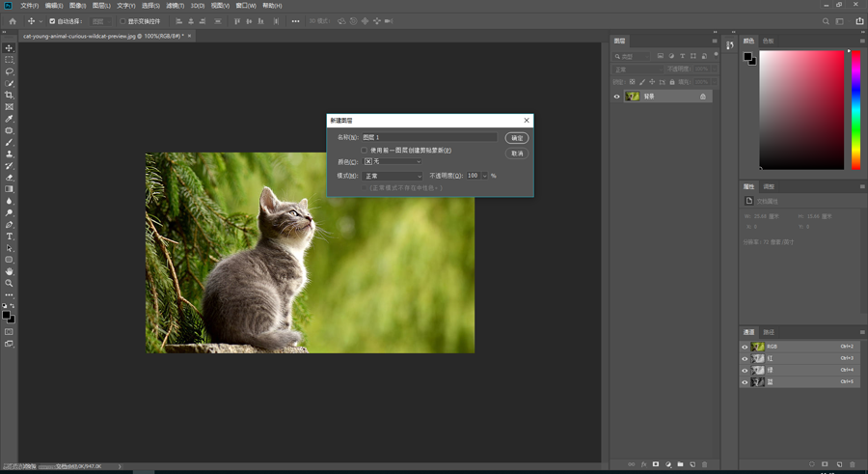Open the History panel icon
The height and width of the screenshot is (474, 868).
730,45
